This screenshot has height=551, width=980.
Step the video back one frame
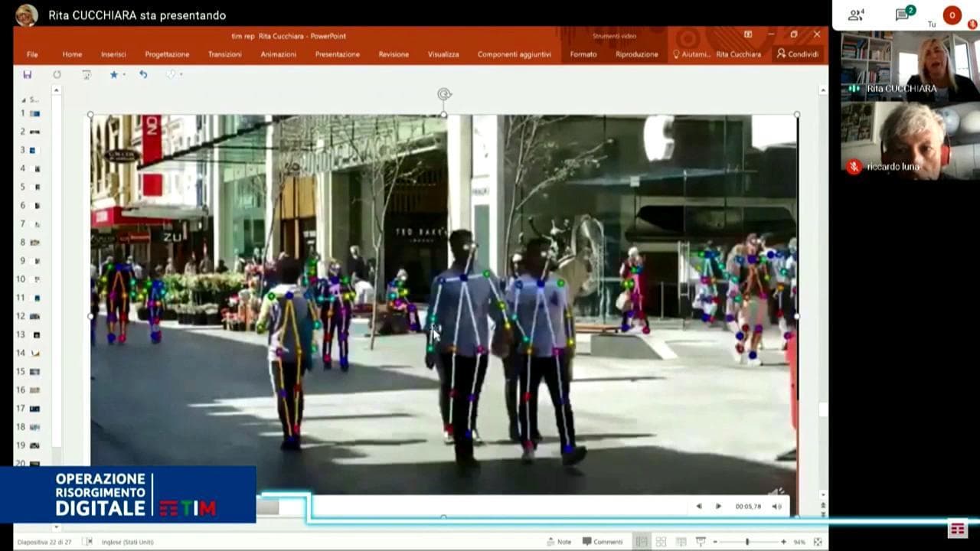click(x=699, y=507)
